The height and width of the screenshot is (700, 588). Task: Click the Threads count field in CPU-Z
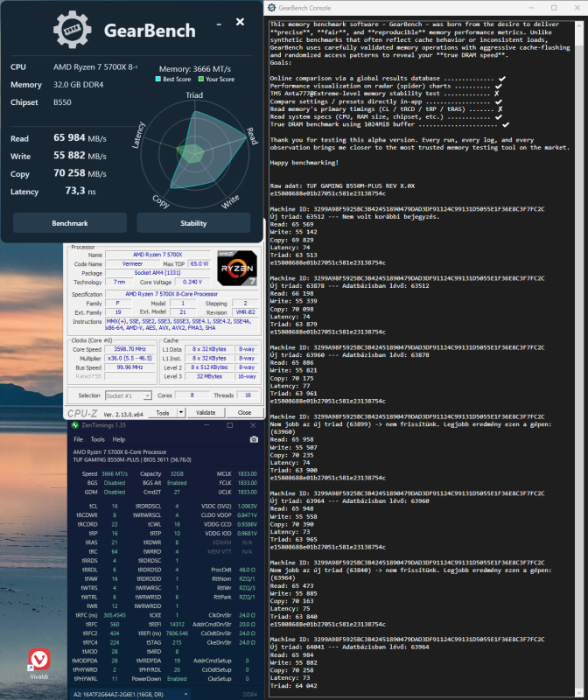point(248,395)
